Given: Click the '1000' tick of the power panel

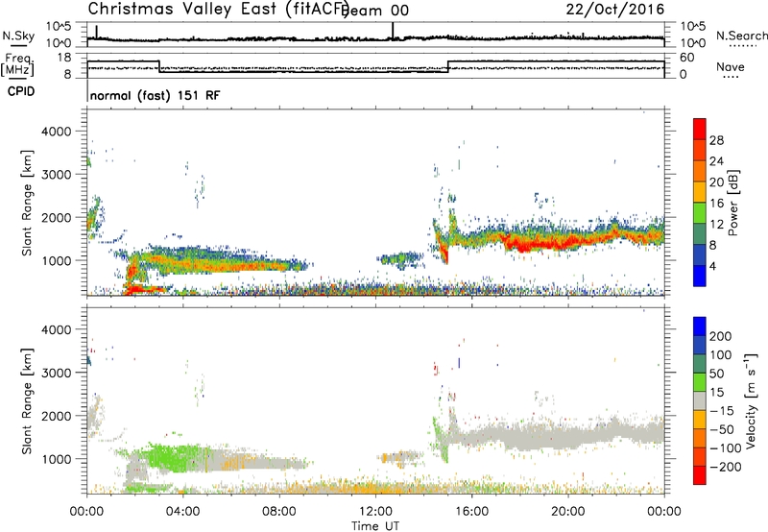Looking at the screenshot, I should pyautogui.click(x=57, y=260).
